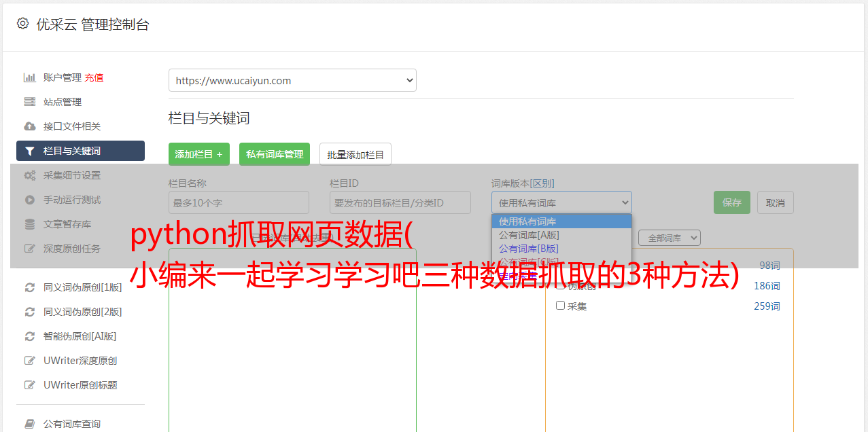Open 采集细节设置 in the sidebar

pos(72,175)
